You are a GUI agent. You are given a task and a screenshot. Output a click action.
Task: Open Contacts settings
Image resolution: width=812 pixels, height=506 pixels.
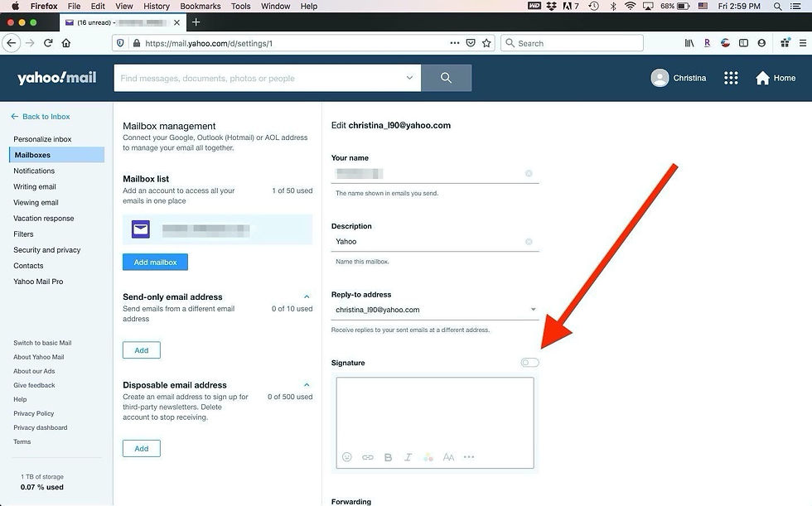click(28, 266)
